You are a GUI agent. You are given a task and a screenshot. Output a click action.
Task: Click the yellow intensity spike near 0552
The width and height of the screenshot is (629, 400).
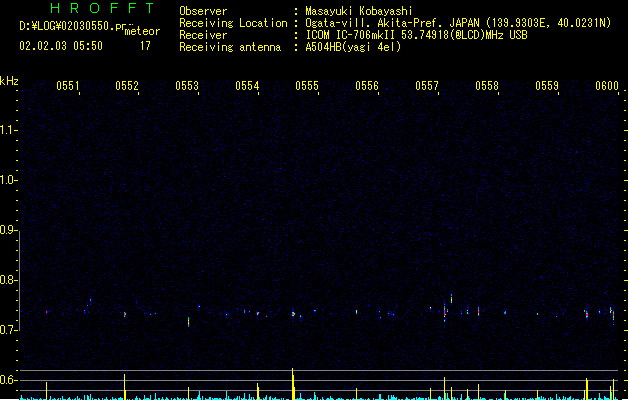tap(125, 387)
